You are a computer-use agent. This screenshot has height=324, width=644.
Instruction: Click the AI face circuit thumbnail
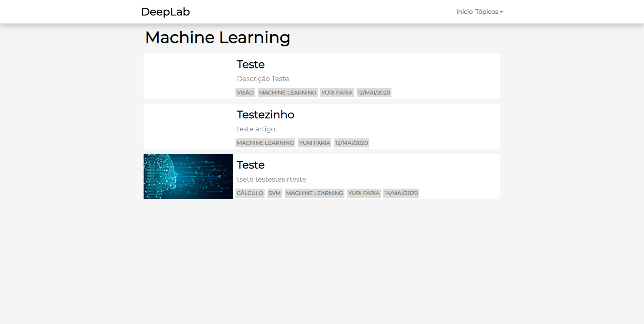click(188, 176)
